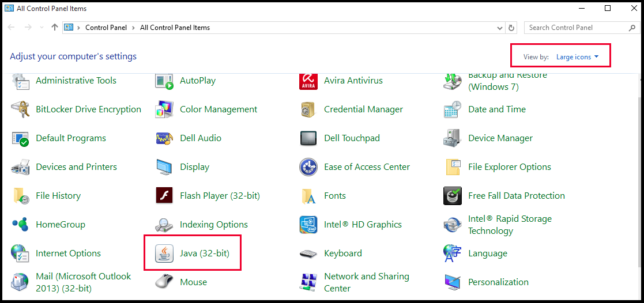644x303 pixels.
Task: Open Ease of Access Center icon
Action: (x=308, y=167)
